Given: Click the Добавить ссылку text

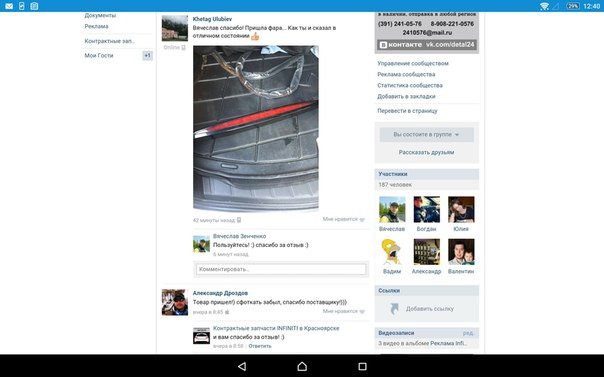Looking at the screenshot, I should click(x=430, y=308).
